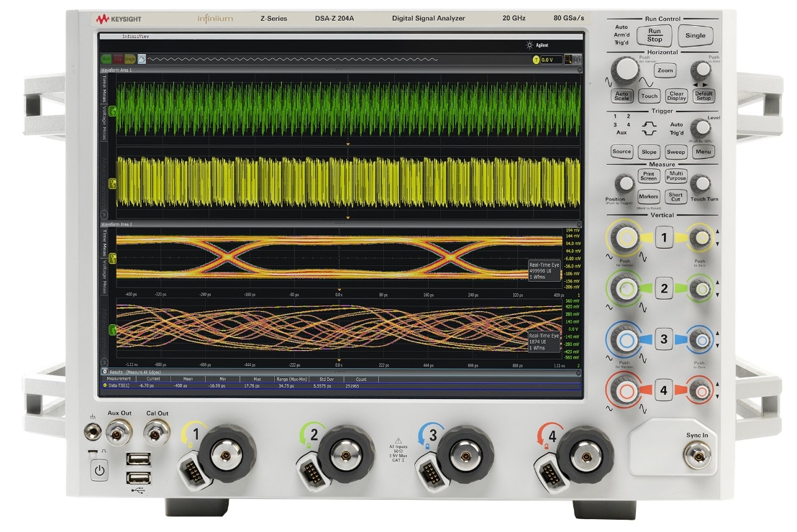Click the zoom box icon near trigger readout
This screenshot has width=797, height=532.
[568, 59]
